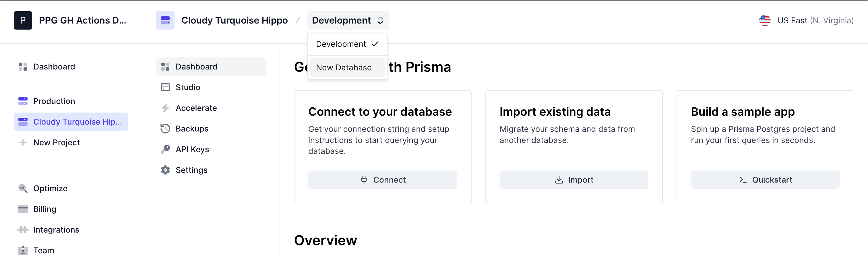Click "Spin up a Prisma Postgres project" description
The width and height of the screenshot is (868, 263).
763,135
